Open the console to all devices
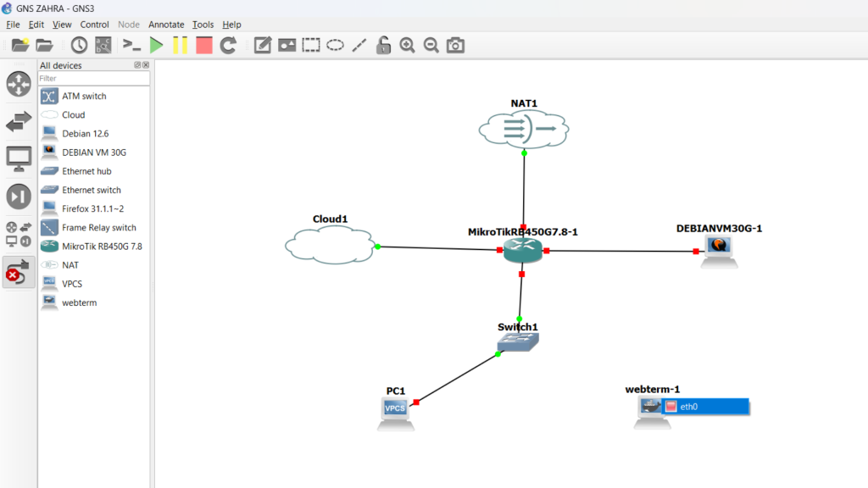This screenshot has width=868, height=488. coord(131,46)
